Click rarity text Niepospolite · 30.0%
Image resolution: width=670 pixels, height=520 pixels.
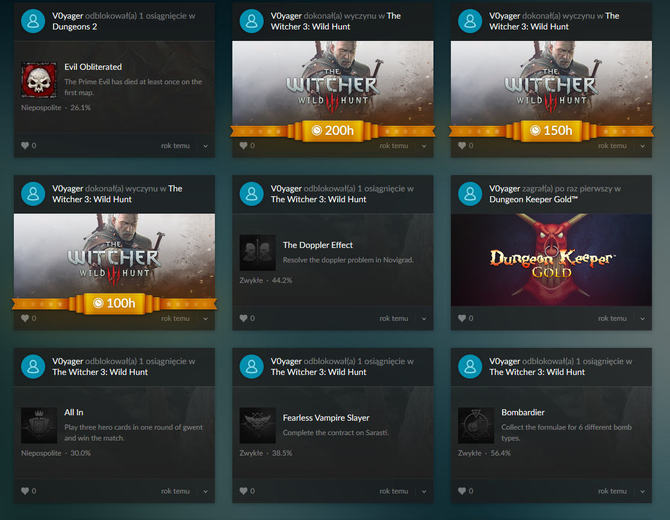[x=56, y=453]
